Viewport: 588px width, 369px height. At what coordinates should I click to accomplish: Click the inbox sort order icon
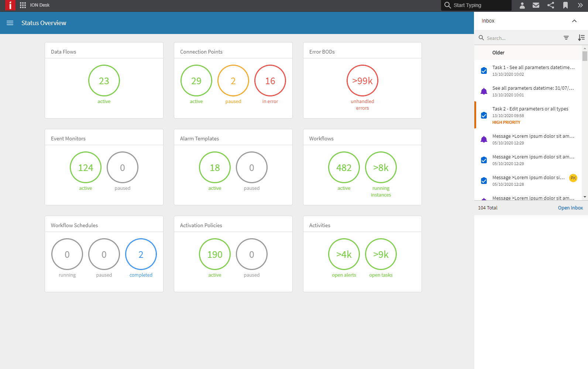(x=581, y=38)
